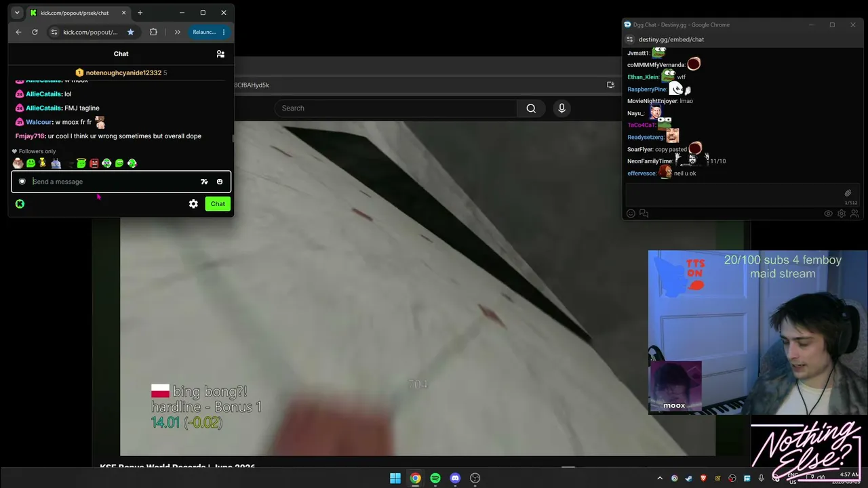868x488 pixels.
Task: Go back in the Kick chat browser window
Action: 18,32
